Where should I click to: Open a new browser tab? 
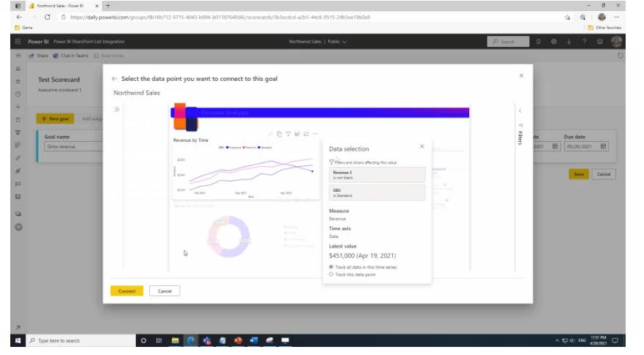click(108, 6)
